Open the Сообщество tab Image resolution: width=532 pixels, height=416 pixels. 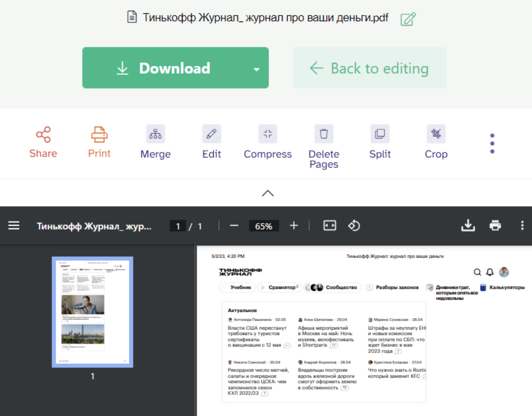tap(333, 287)
